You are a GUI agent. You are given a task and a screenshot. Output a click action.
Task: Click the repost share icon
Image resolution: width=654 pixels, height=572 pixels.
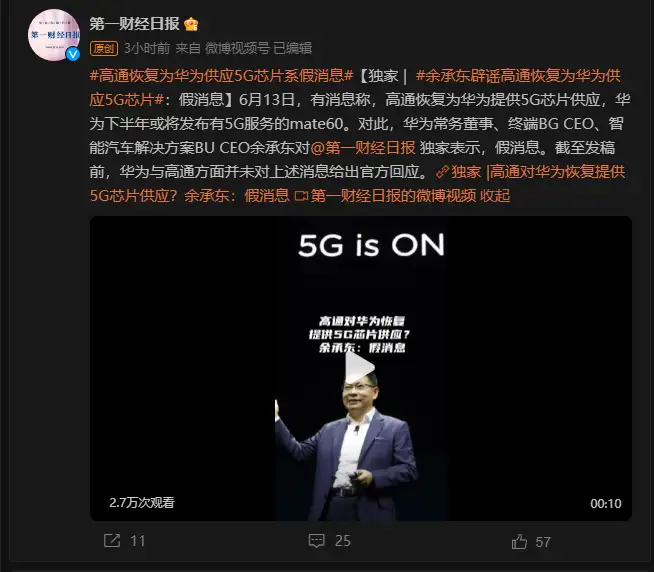tap(112, 541)
